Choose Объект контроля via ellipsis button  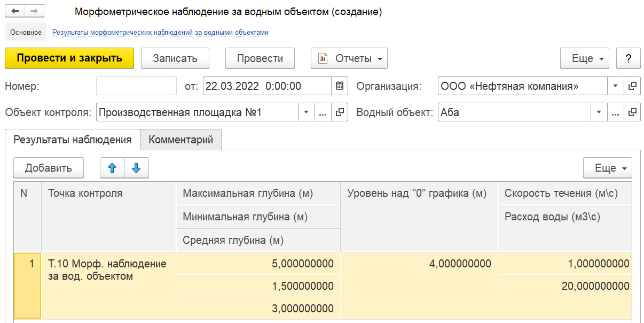coord(323,113)
